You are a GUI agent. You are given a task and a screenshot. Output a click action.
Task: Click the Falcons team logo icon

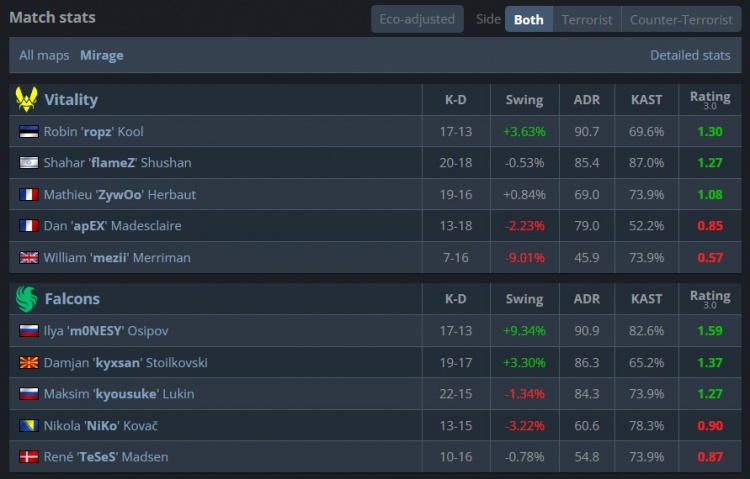click(26, 299)
